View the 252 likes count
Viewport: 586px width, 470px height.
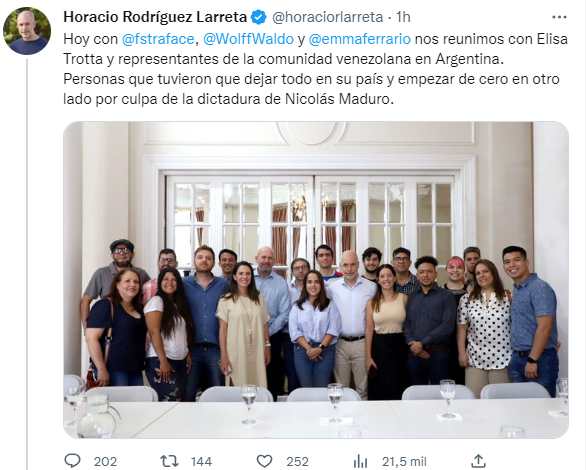coord(297,462)
